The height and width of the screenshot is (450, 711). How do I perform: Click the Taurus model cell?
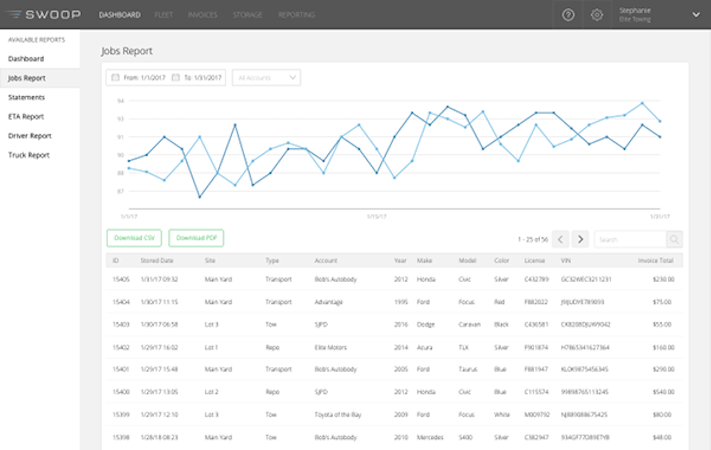tap(468, 369)
